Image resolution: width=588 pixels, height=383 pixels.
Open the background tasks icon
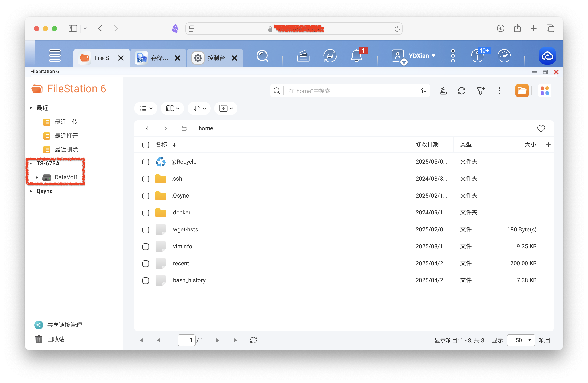(303, 56)
